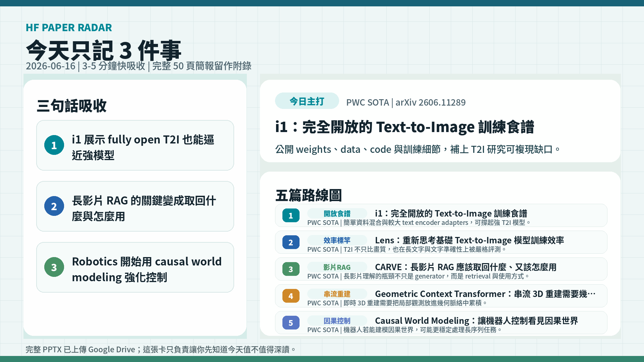Click PWC SOTA | arXiv 2606.11289 label

point(406,102)
